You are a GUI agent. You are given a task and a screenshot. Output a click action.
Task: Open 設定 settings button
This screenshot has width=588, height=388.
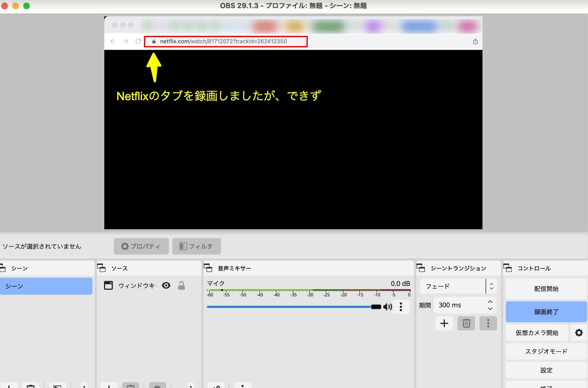(x=546, y=370)
